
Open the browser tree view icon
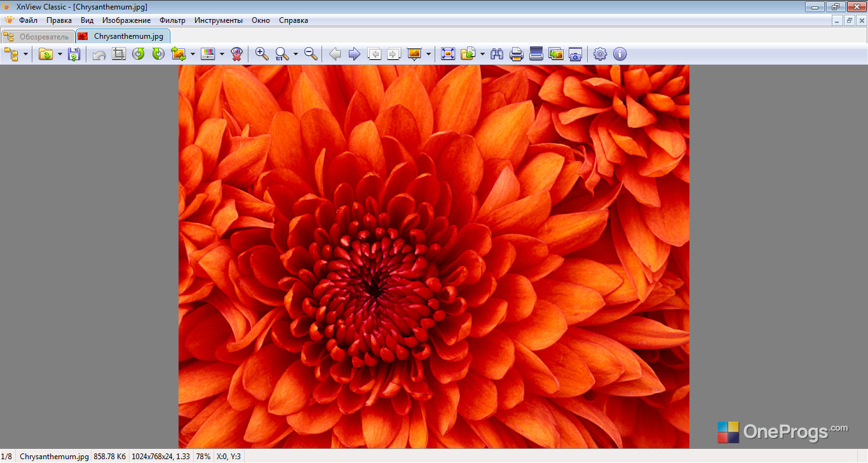pyautogui.click(x=11, y=54)
